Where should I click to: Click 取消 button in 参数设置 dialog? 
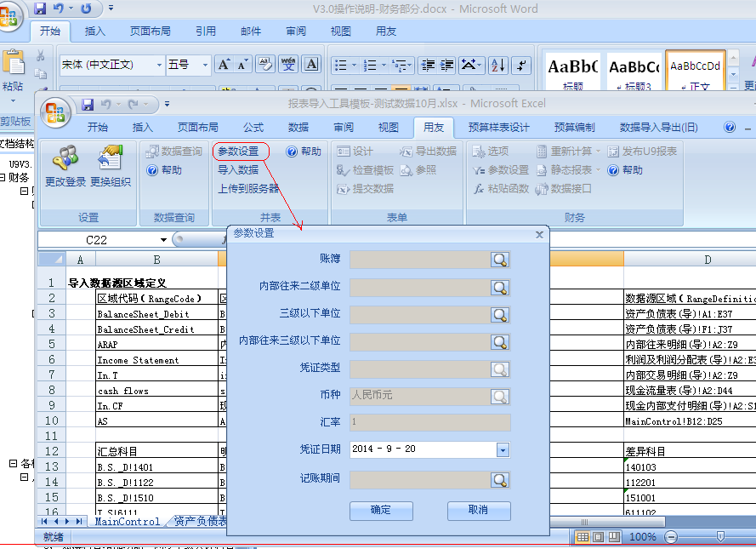tap(478, 511)
